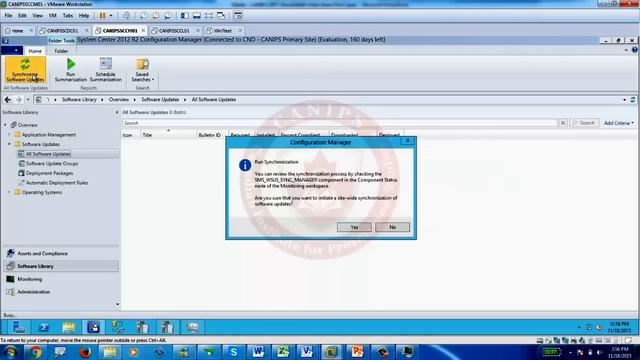Click Skype in the host taskbar
The image size is (640, 360).
click(x=233, y=352)
